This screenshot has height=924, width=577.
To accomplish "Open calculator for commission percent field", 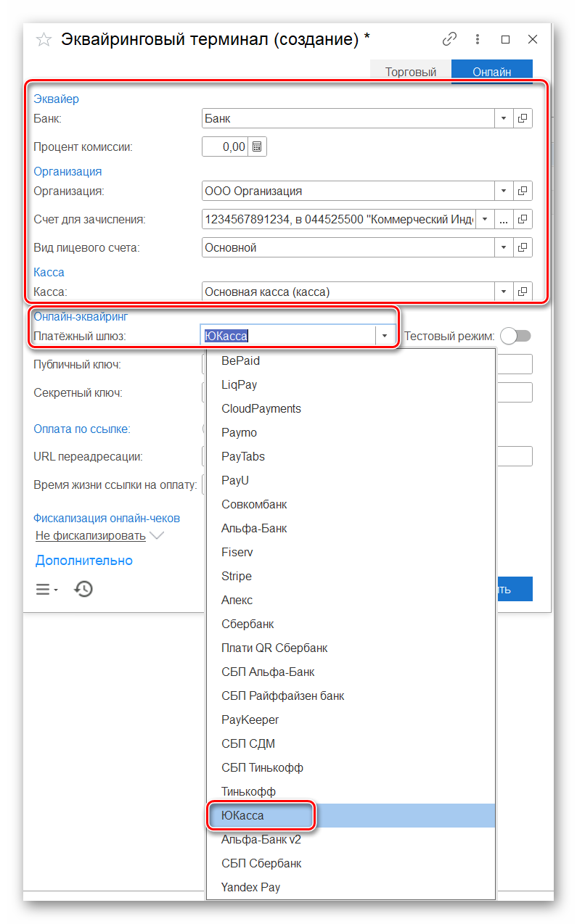I will (257, 147).
